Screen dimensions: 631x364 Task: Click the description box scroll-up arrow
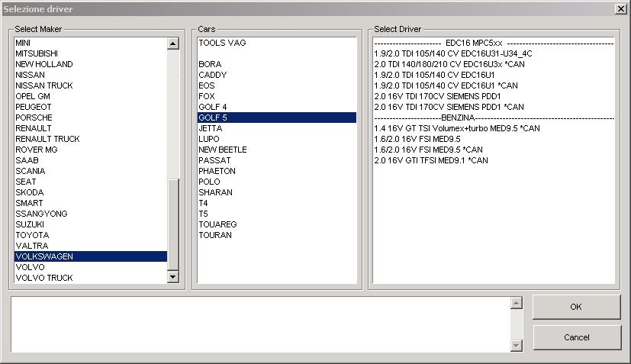(517, 303)
